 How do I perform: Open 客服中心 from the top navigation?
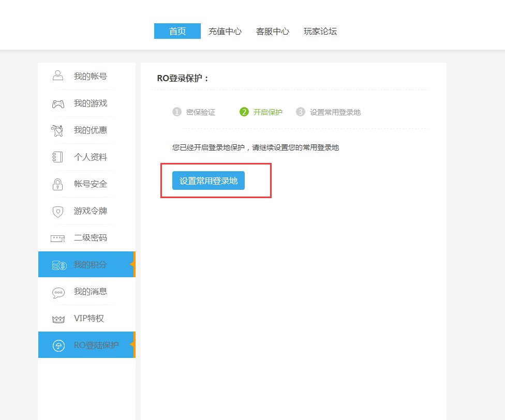pyautogui.click(x=273, y=31)
